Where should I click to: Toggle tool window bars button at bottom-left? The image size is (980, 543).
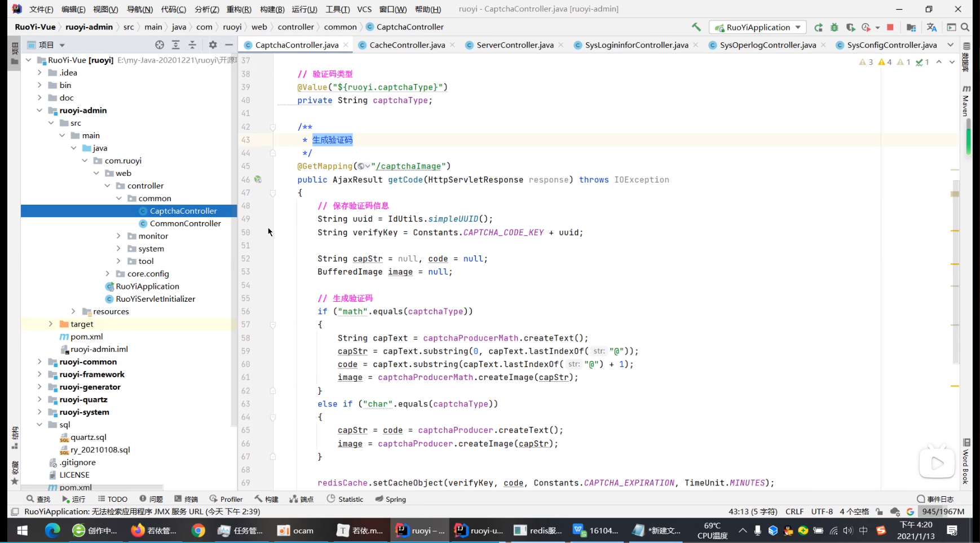[15, 511]
